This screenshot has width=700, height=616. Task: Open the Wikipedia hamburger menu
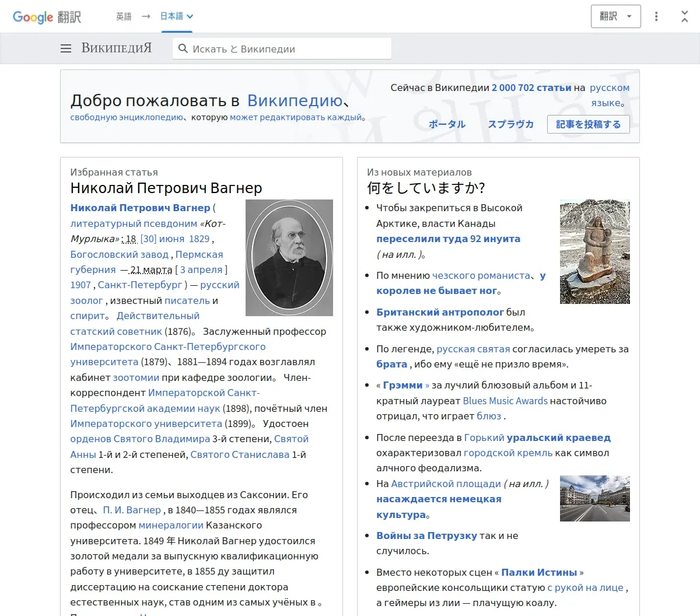point(66,48)
